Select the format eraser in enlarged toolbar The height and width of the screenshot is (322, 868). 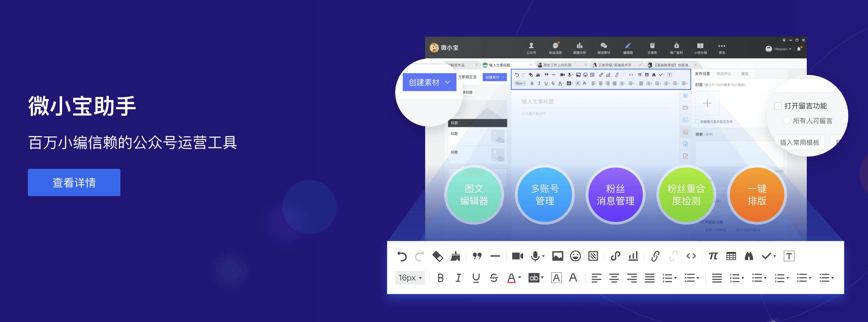[x=437, y=256]
